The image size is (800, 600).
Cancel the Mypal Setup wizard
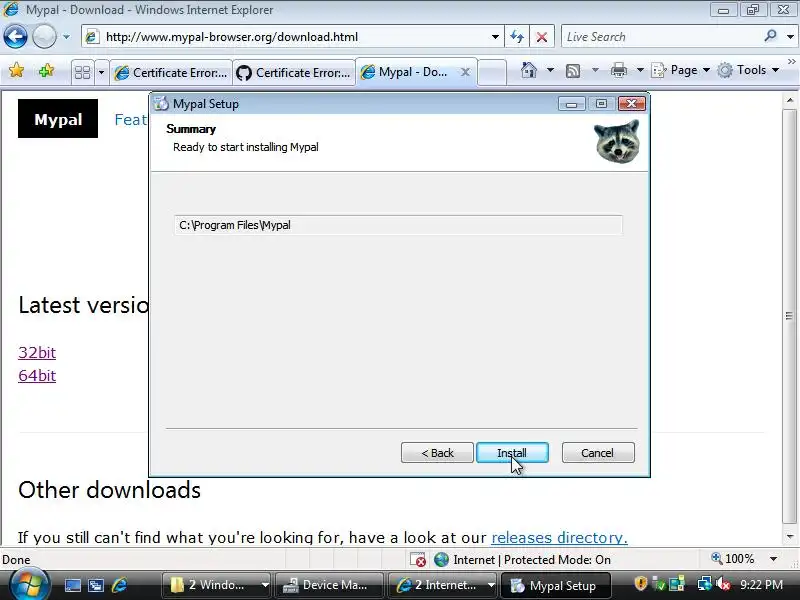598,453
